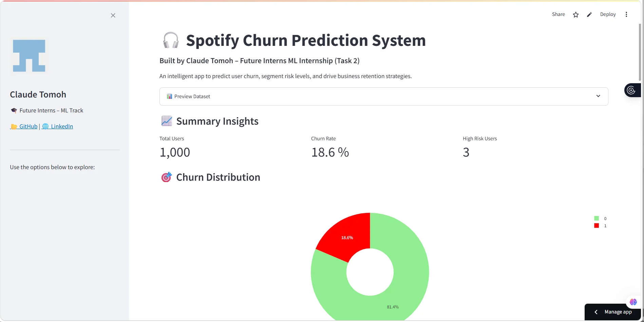
Task: Click the red 18.6% pie slice
Action: [347, 237]
